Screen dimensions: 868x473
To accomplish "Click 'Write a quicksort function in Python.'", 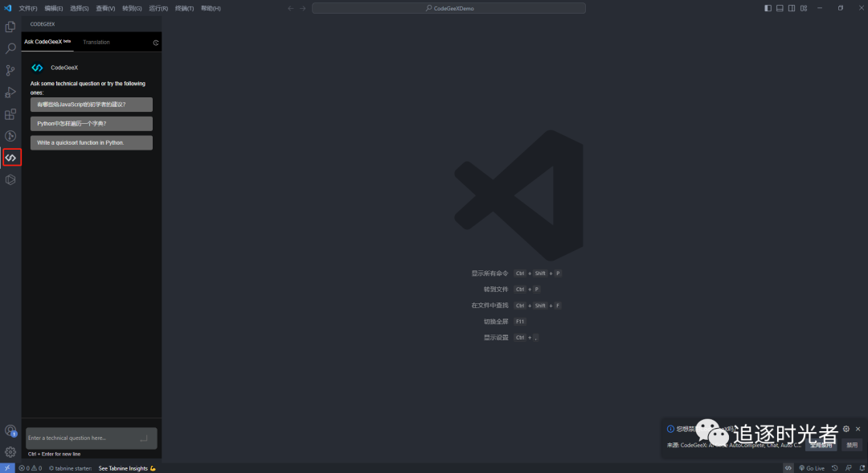I will pos(92,143).
